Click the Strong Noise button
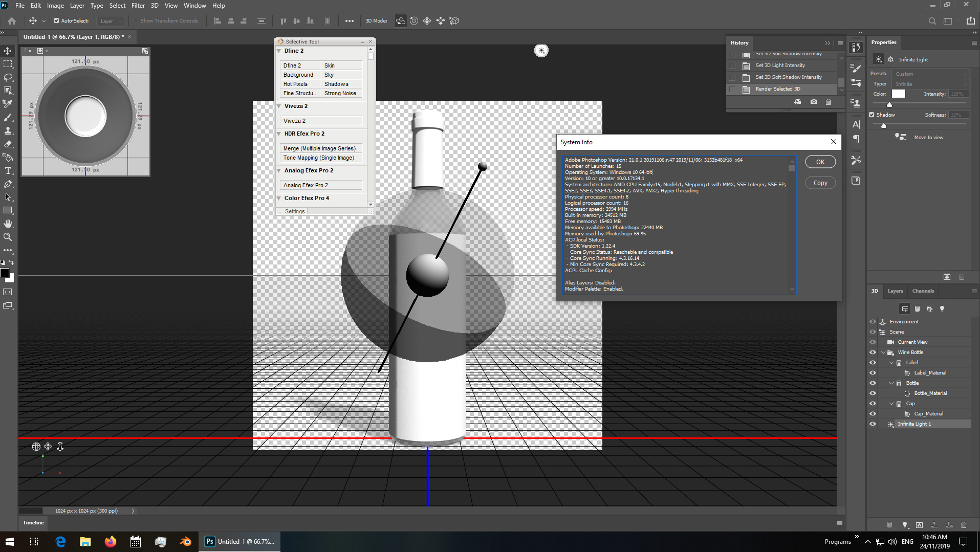 pos(341,94)
